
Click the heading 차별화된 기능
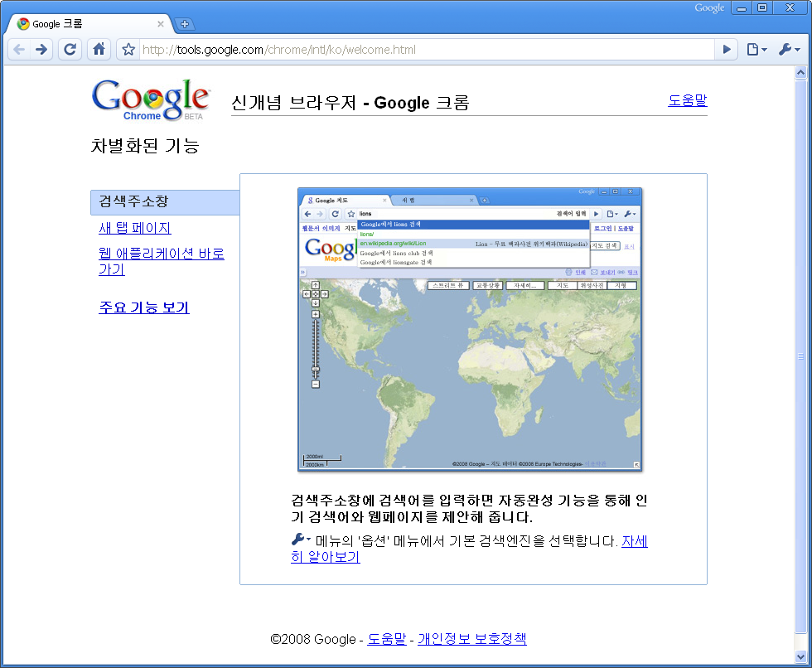pyautogui.click(x=145, y=146)
